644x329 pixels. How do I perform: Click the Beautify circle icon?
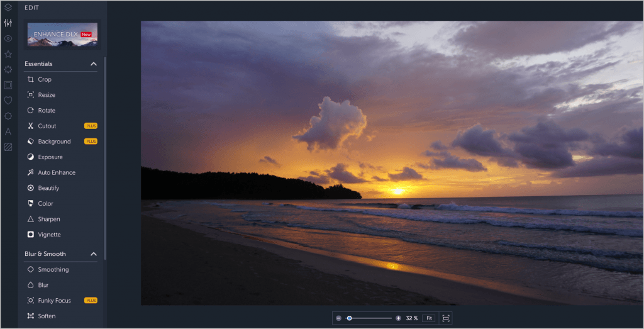30,188
